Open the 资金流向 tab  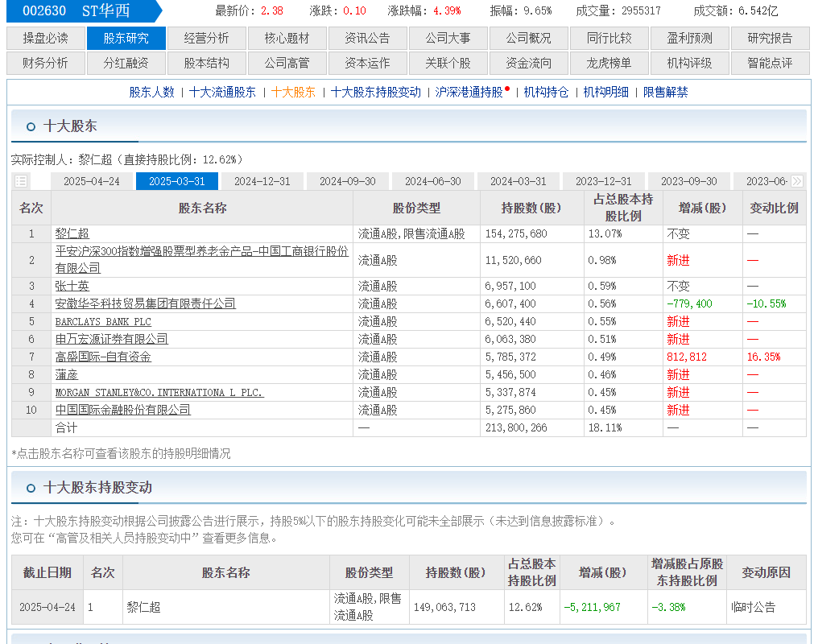tap(528, 63)
